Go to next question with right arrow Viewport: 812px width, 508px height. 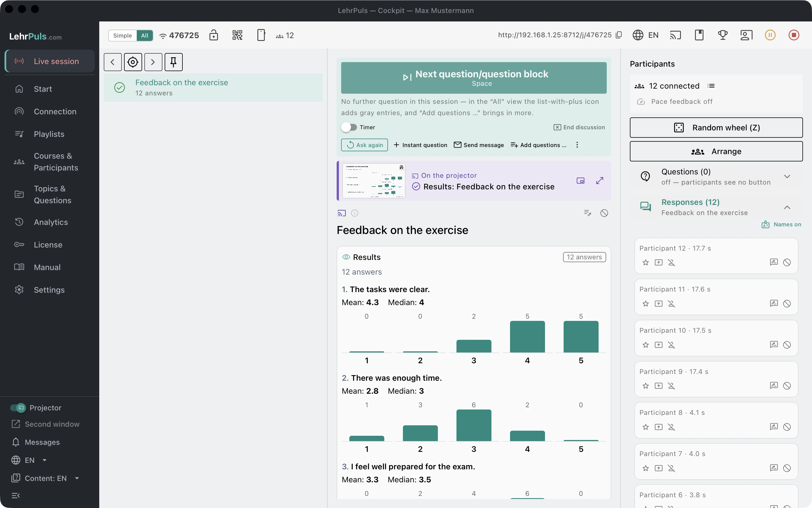point(153,62)
